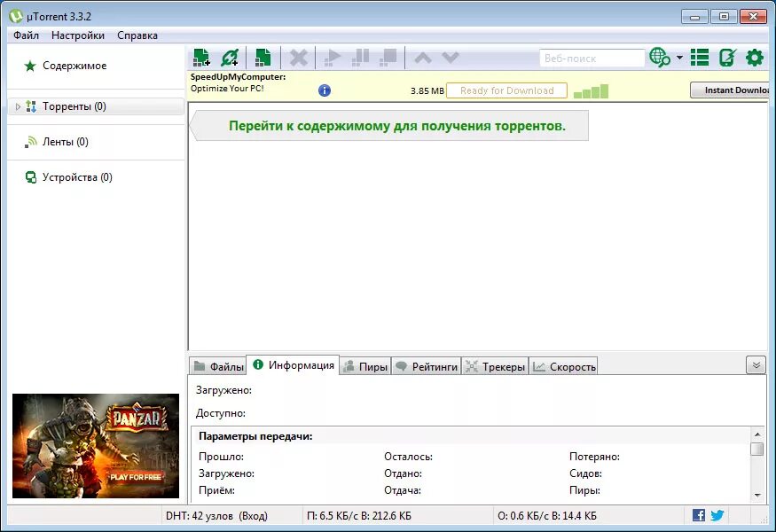The width and height of the screenshot is (776, 532).
Task: Open uTorrent preferences via gear icon
Action: tap(753, 57)
